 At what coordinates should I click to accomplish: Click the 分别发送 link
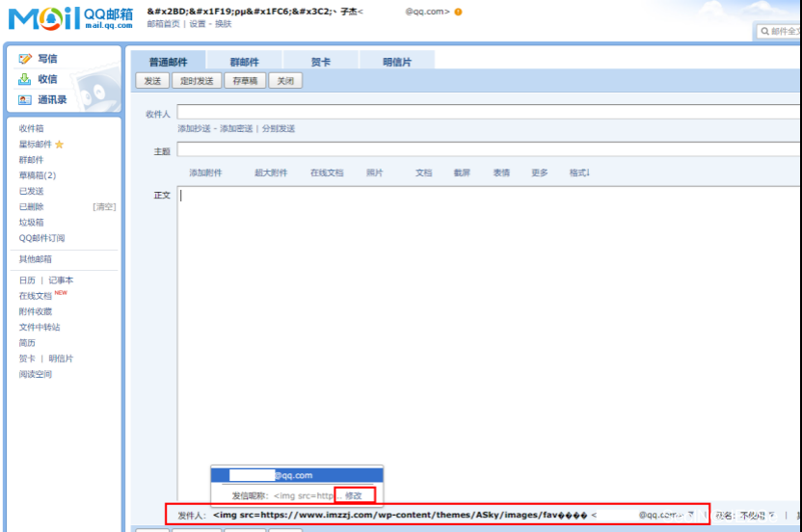(279, 128)
